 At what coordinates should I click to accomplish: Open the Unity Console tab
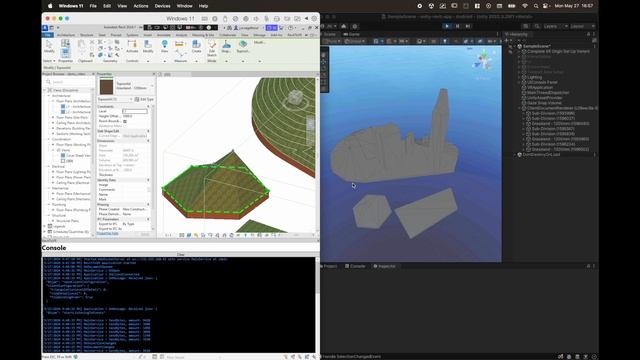pos(356,266)
